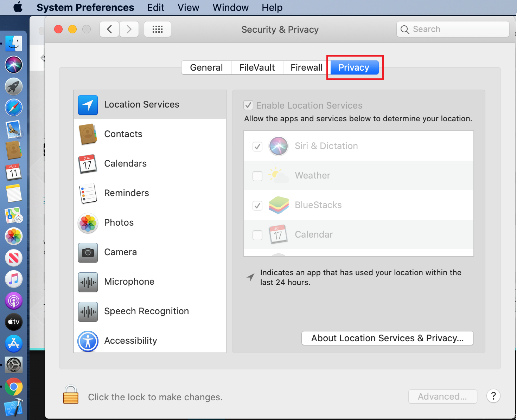This screenshot has height=420, width=517.
Task: Open Xcode in the Dock
Action: pos(14,408)
